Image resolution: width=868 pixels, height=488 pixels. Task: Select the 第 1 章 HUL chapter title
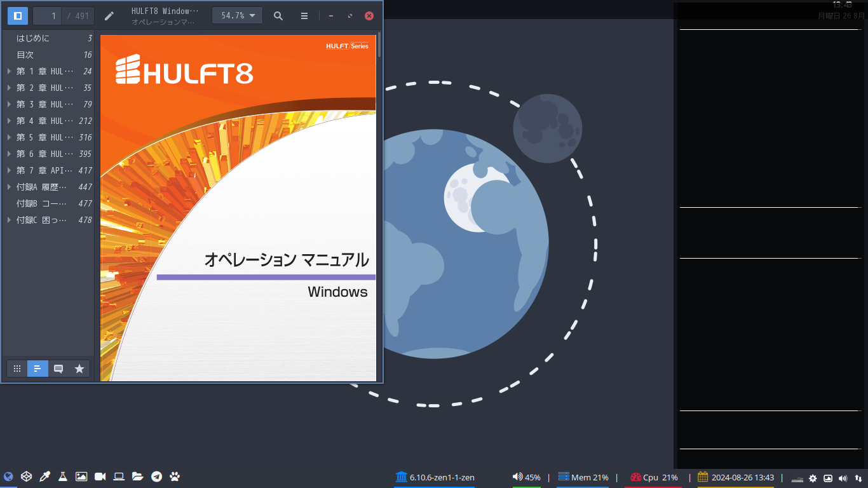[x=45, y=71]
